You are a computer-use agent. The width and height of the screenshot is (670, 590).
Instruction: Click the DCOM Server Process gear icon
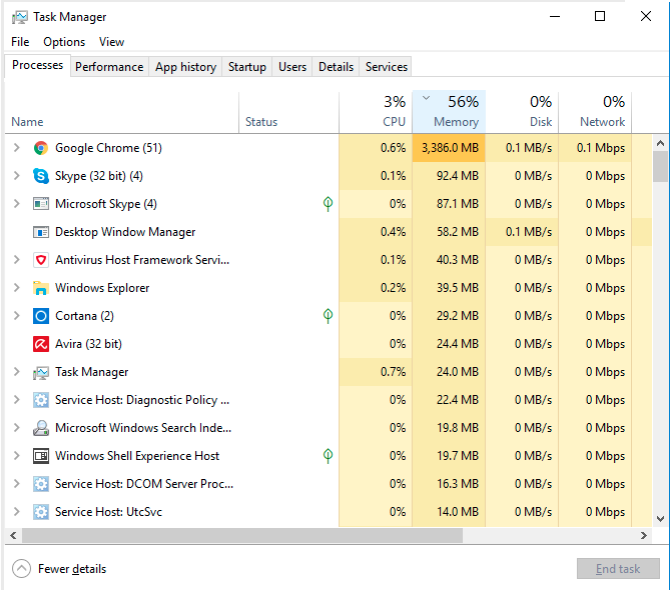coord(41,484)
